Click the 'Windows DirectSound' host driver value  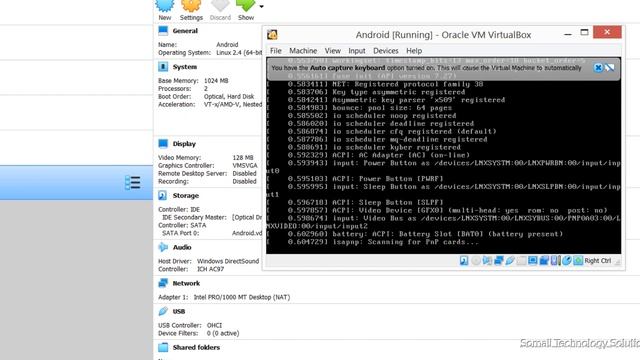pyautogui.click(x=228, y=261)
